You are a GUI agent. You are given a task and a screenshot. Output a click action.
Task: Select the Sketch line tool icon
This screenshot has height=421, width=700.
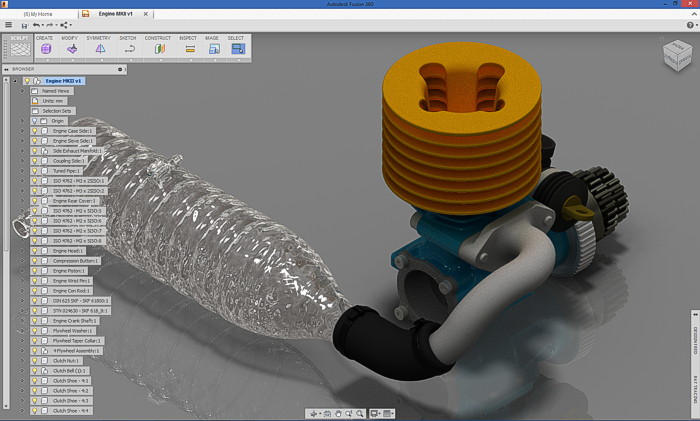point(128,48)
